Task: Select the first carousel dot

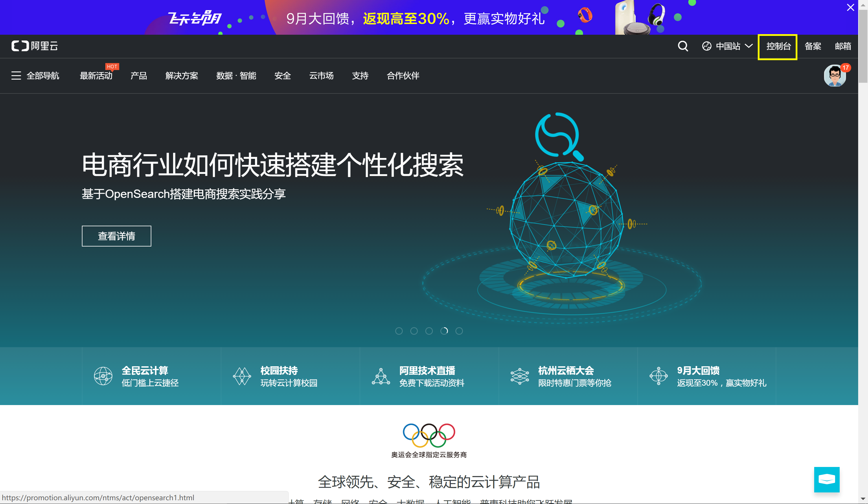Action: tap(399, 331)
